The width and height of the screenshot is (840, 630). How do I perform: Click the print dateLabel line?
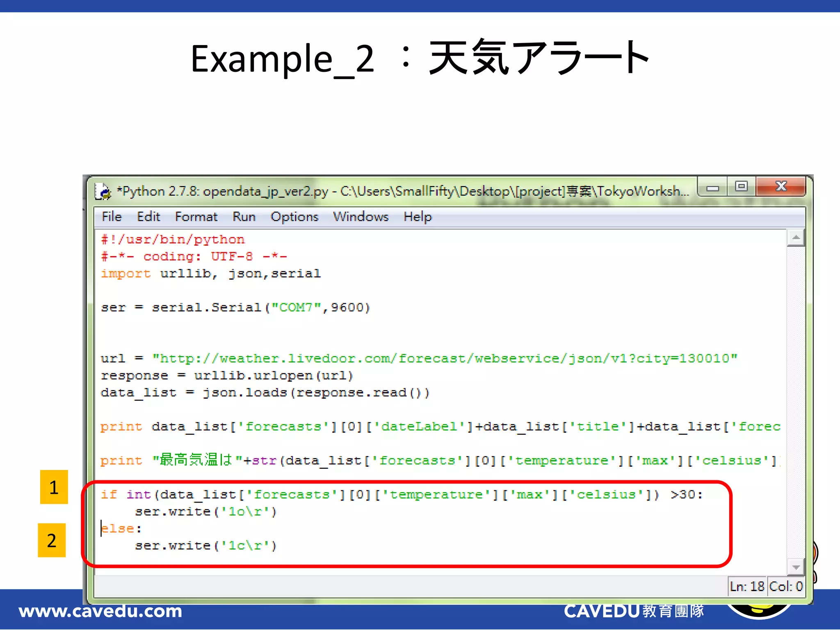click(441, 427)
